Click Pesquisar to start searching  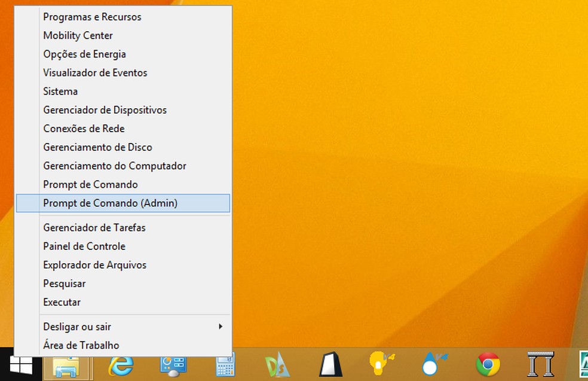(x=64, y=284)
